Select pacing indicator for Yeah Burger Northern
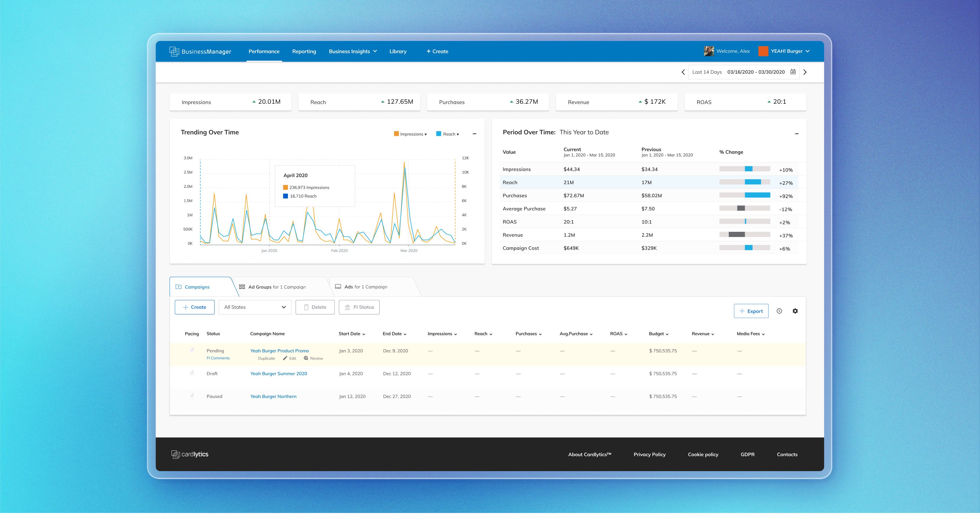 coord(192,396)
